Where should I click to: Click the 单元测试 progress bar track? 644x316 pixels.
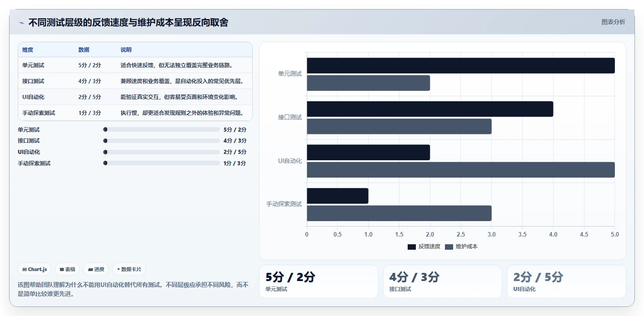(x=161, y=129)
